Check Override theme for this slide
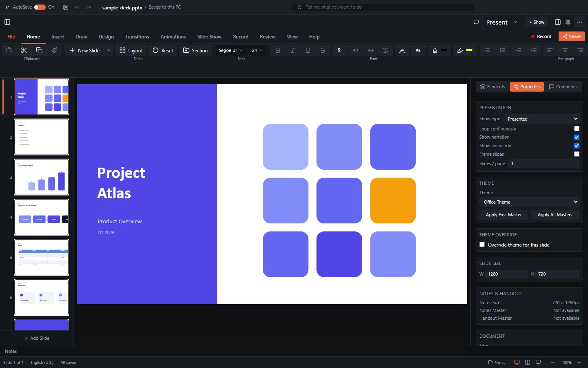 [482, 245]
